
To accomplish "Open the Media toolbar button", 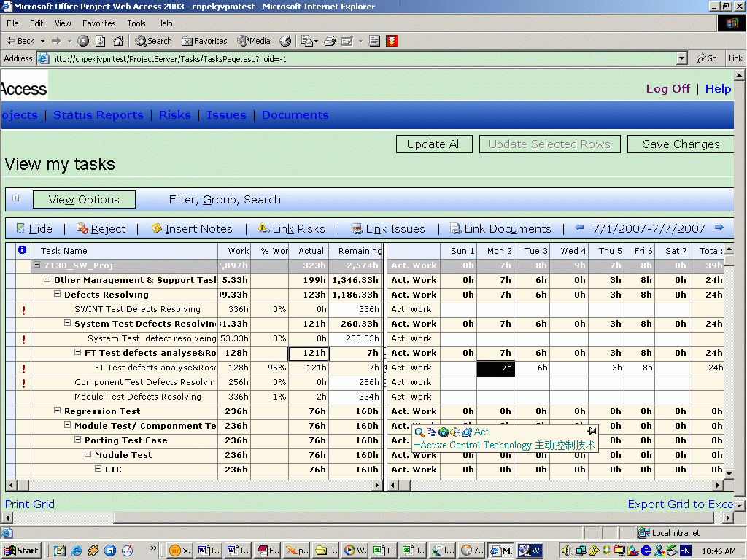I will (254, 41).
